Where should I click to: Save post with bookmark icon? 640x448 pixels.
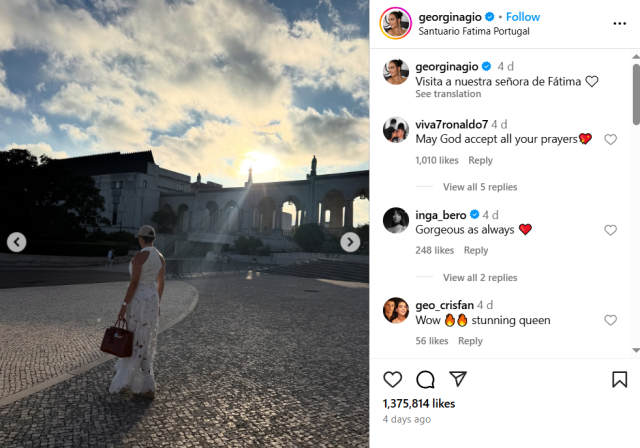pyautogui.click(x=620, y=379)
